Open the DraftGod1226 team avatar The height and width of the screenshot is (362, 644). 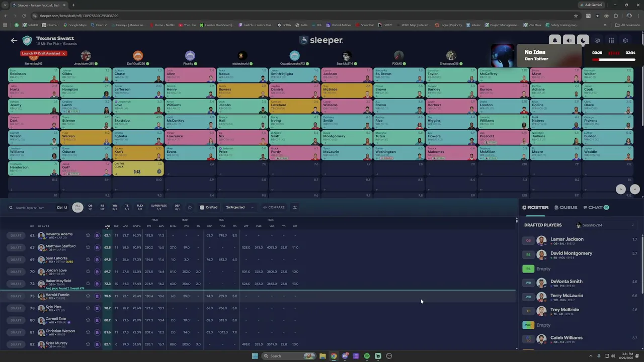pos(138,56)
